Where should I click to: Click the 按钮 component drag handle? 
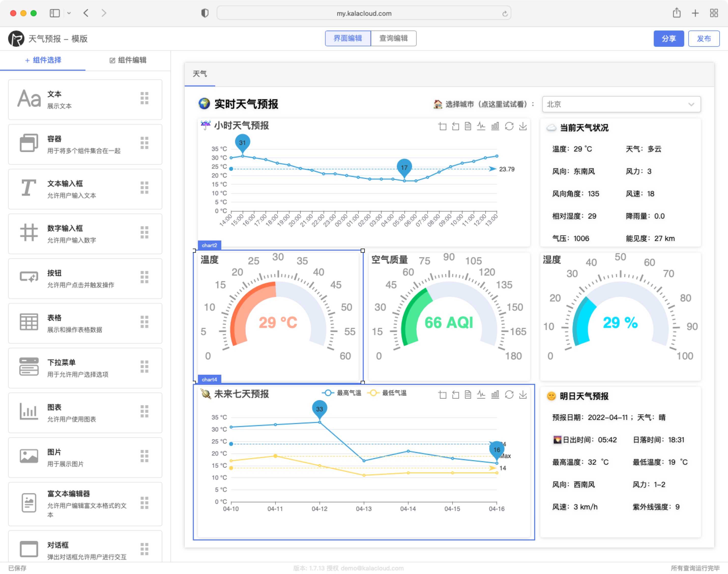(x=144, y=277)
